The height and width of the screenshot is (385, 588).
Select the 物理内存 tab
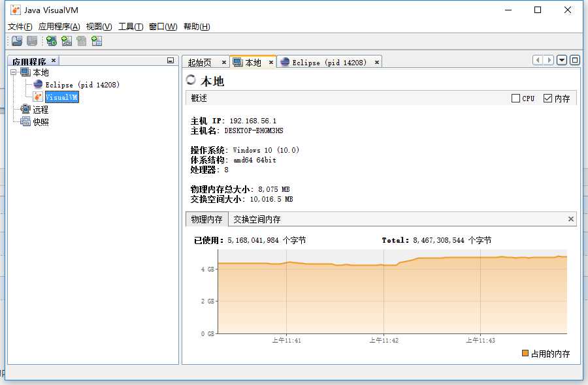pos(206,219)
